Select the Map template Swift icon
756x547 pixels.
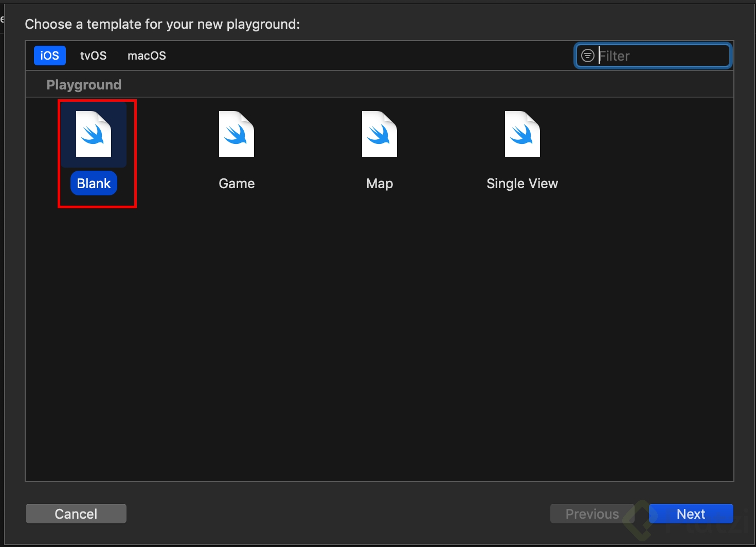click(380, 134)
